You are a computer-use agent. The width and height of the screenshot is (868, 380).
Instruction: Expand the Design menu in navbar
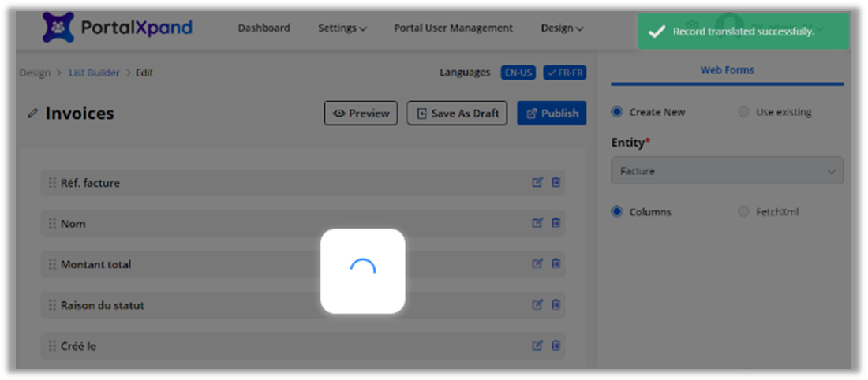tap(562, 28)
